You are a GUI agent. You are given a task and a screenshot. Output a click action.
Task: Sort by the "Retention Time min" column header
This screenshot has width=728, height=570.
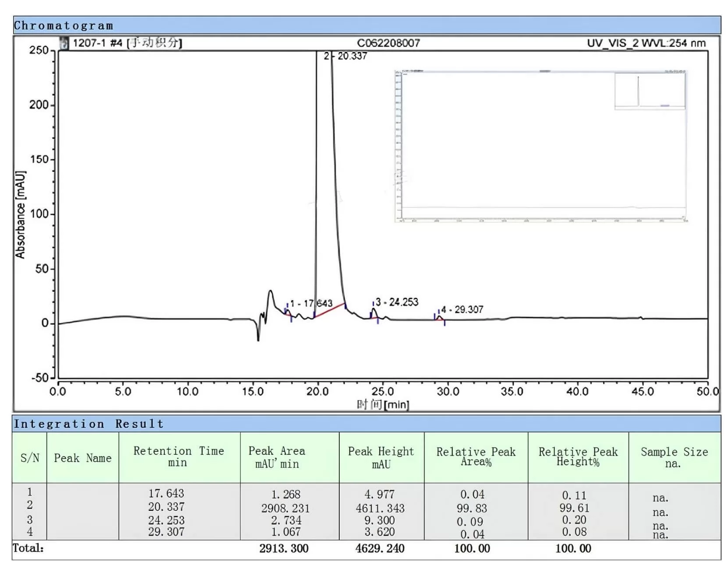pyautogui.click(x=179, y=457)
